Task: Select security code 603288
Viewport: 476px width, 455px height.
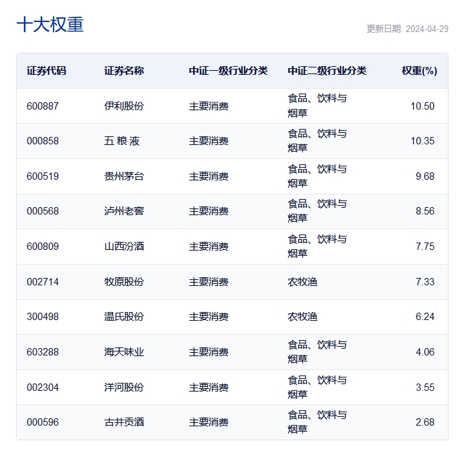Action: tap(43, 352)
